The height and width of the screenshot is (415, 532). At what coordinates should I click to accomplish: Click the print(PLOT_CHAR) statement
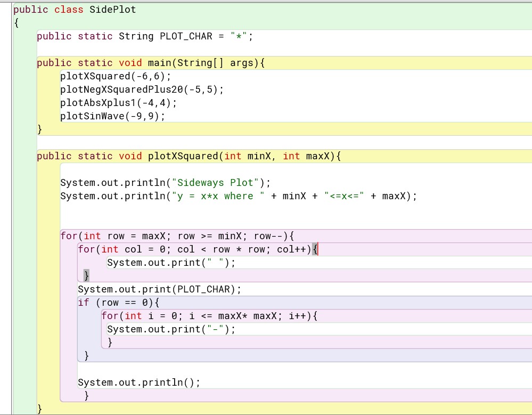pos(159,289)
